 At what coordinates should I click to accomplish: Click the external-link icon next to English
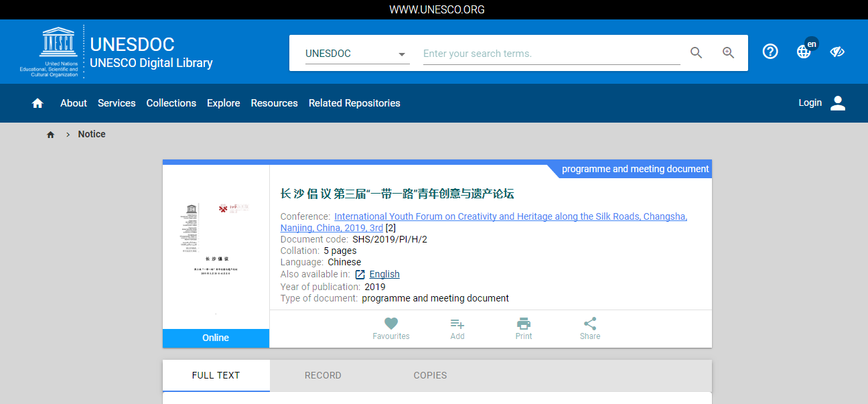pyautogui.click(x=360, y=274)
